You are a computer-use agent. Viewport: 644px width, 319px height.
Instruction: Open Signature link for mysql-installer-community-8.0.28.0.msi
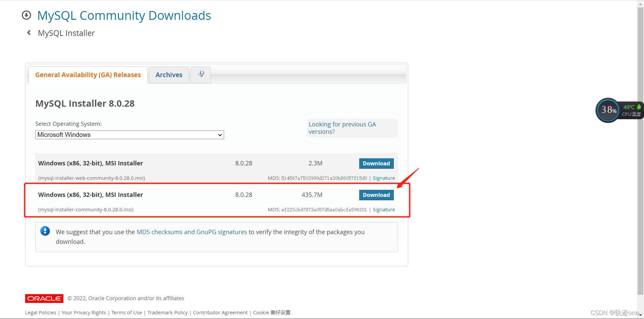click(384, 210)
